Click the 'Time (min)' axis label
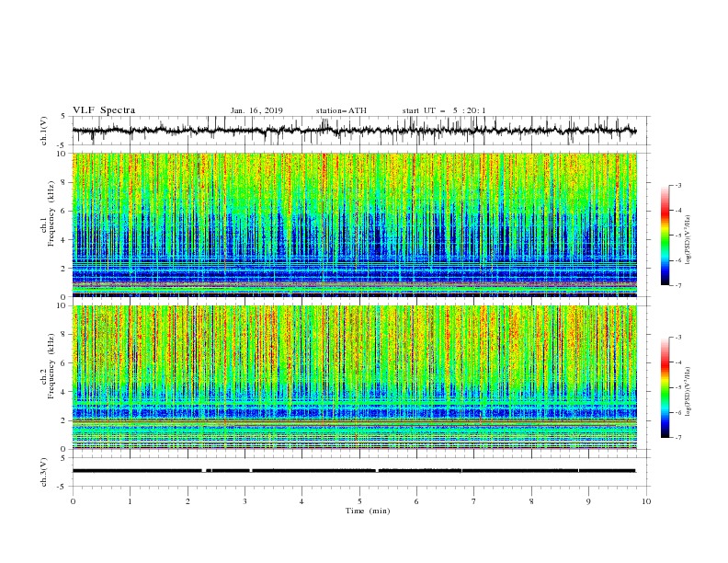 click(x=368, y=511)
